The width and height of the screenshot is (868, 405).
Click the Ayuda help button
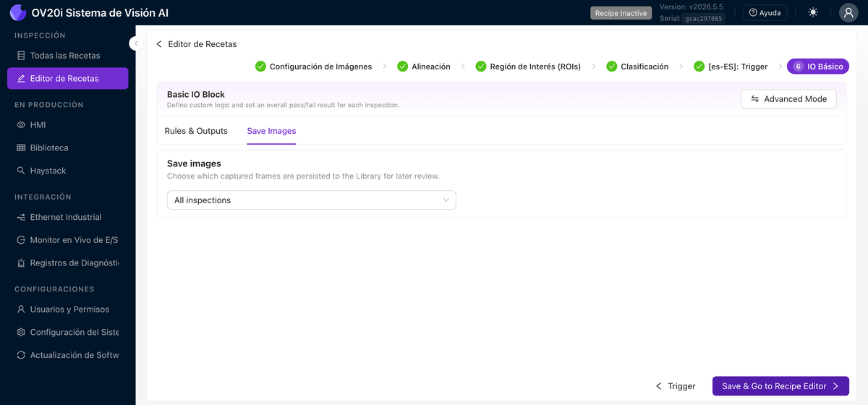point(765,12)
